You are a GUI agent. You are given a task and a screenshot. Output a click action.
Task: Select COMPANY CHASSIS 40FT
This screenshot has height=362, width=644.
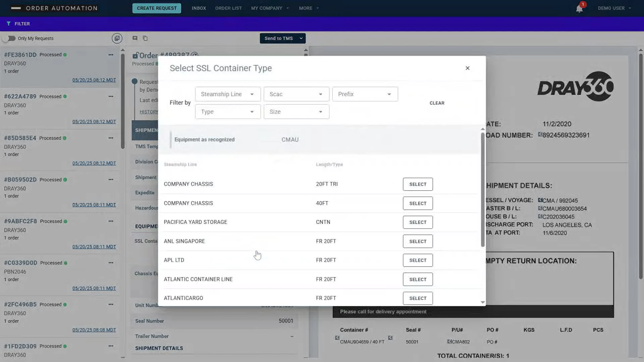click(x=418, y=203)
